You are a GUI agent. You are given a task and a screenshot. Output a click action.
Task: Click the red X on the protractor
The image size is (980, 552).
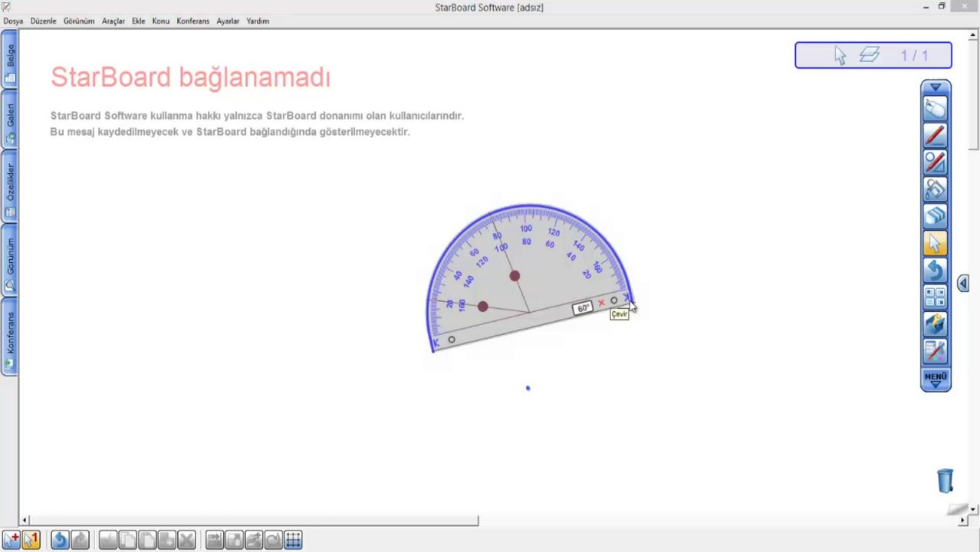(x=600, y=304)
